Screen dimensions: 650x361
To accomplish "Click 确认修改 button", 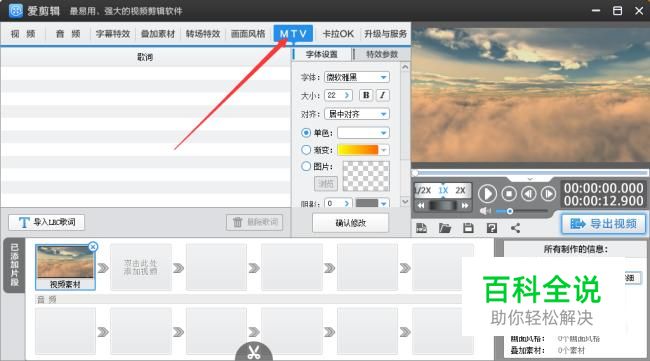I will pyautogui.click(x=350, y=223).
